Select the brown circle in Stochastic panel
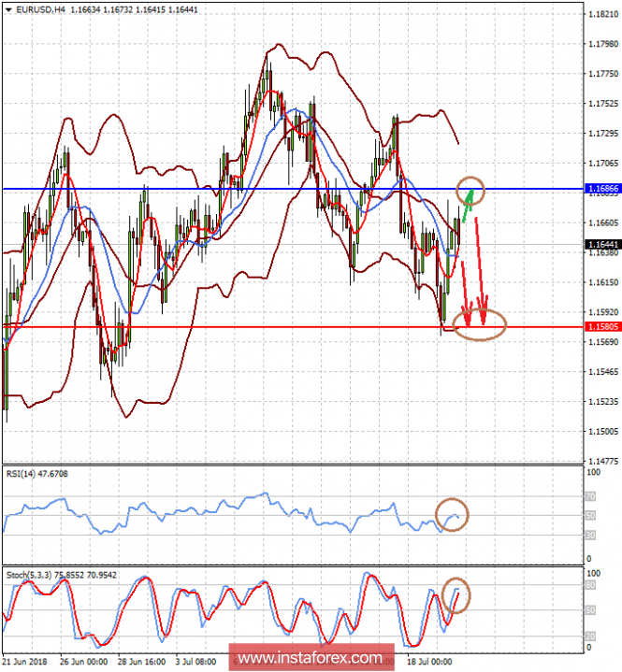 click(x=457, y=595)
